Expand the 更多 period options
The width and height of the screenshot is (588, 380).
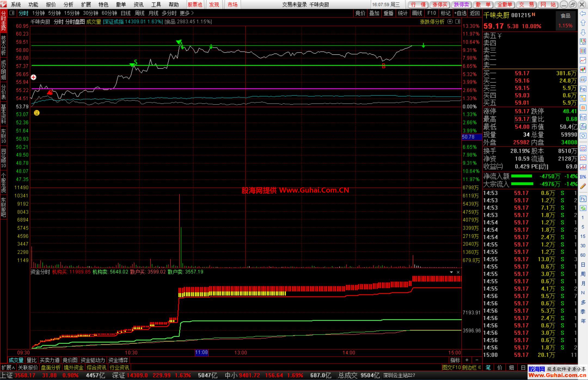[x=187, y=13]
